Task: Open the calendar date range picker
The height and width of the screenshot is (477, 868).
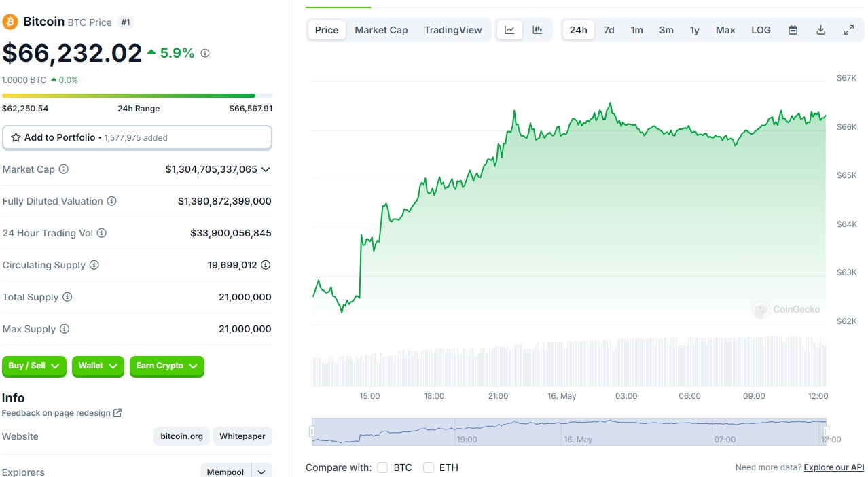Action: point(793,30)
